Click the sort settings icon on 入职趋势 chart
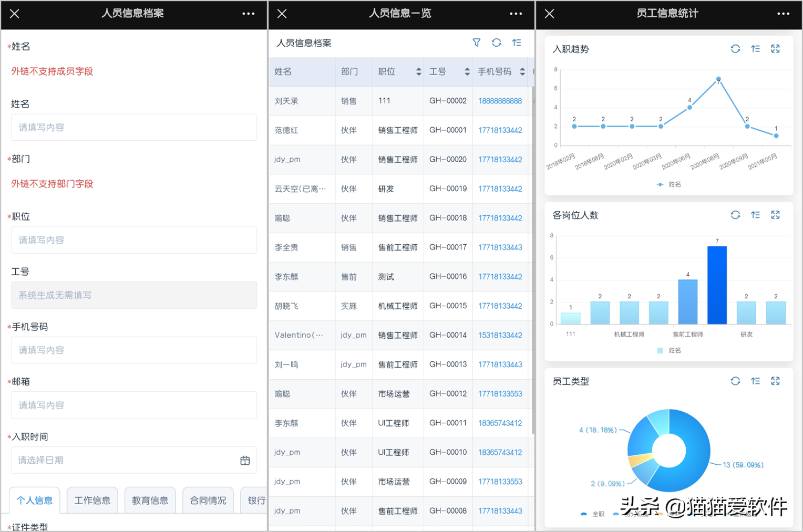This screenshot has height=532, width=803. (755, 48)
